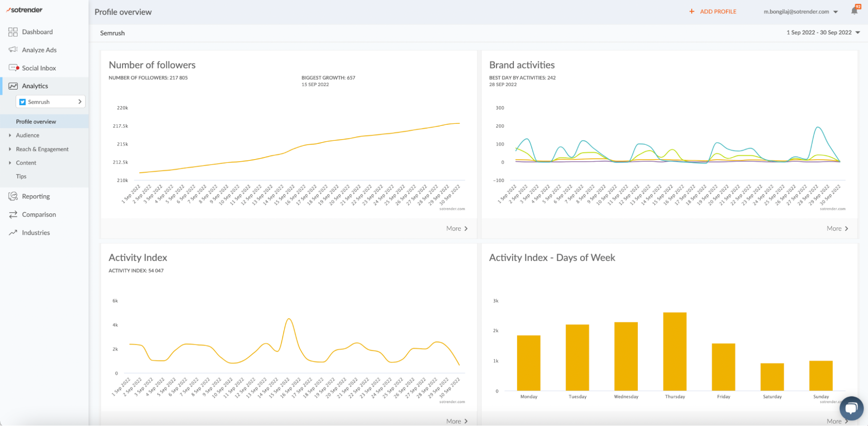Click the Comparison arrows icon
Image resolution: width=868 pixels, height=426 pixels.
click(x=13, y=214)
